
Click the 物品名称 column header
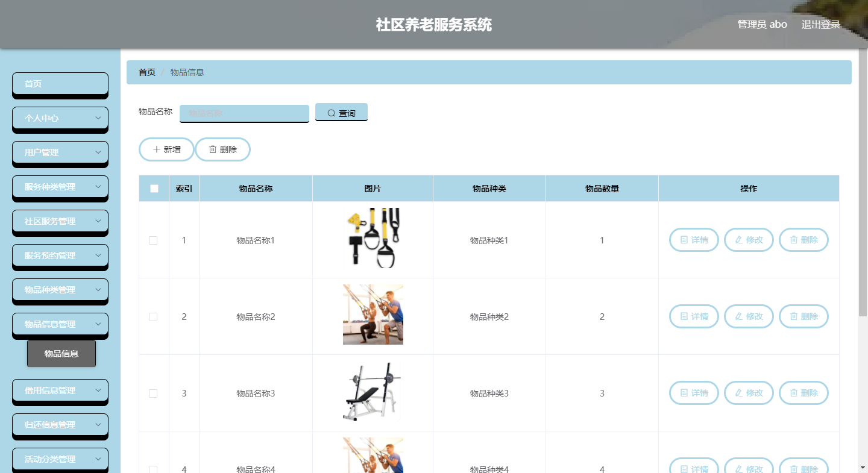click(x=256, y=189)
